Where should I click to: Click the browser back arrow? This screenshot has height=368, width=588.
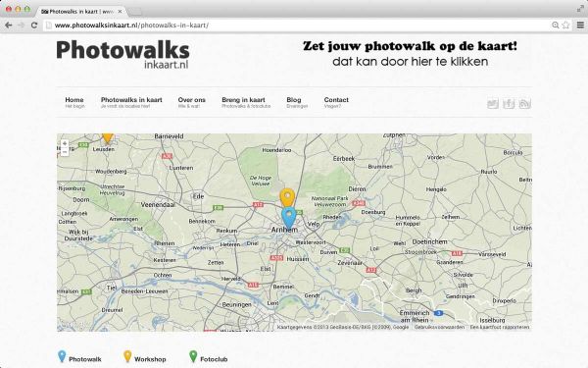tap(8, 26)
